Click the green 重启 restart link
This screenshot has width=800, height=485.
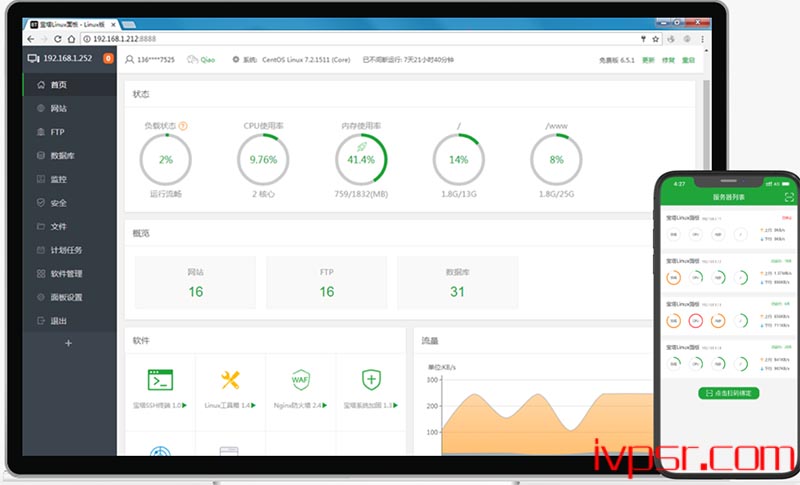click(688, 60)
